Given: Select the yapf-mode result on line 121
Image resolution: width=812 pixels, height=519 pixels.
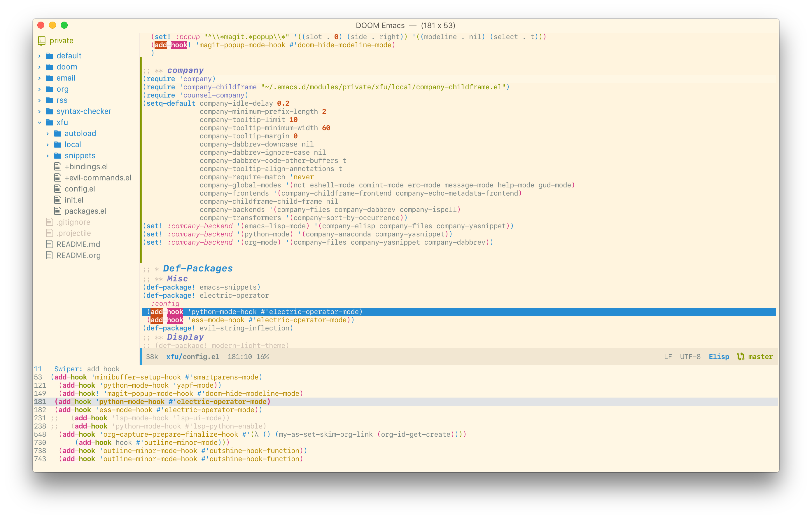Looking at the screenshot, I should [139, 385].
